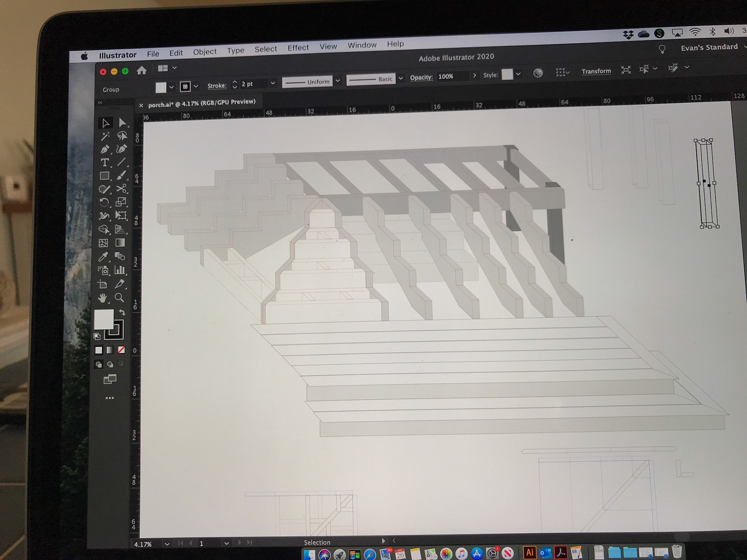The width and height of the screenshot is (747, 560).
Task: Select the Eyedropper tool
Action: click(103, 257)
